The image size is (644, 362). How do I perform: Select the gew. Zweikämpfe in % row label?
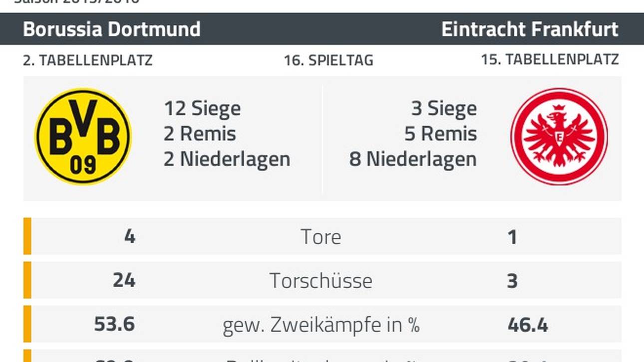[321, 325]
